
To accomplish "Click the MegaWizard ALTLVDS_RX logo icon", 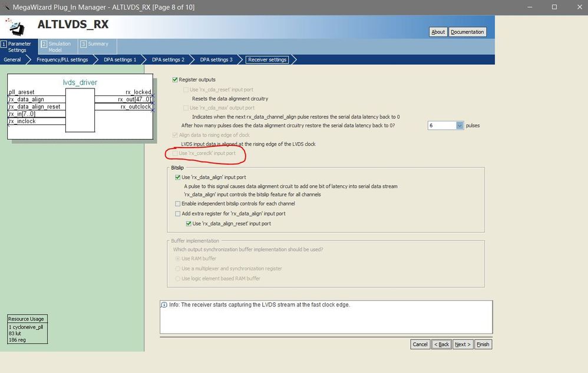I will [x=15, y=27].
